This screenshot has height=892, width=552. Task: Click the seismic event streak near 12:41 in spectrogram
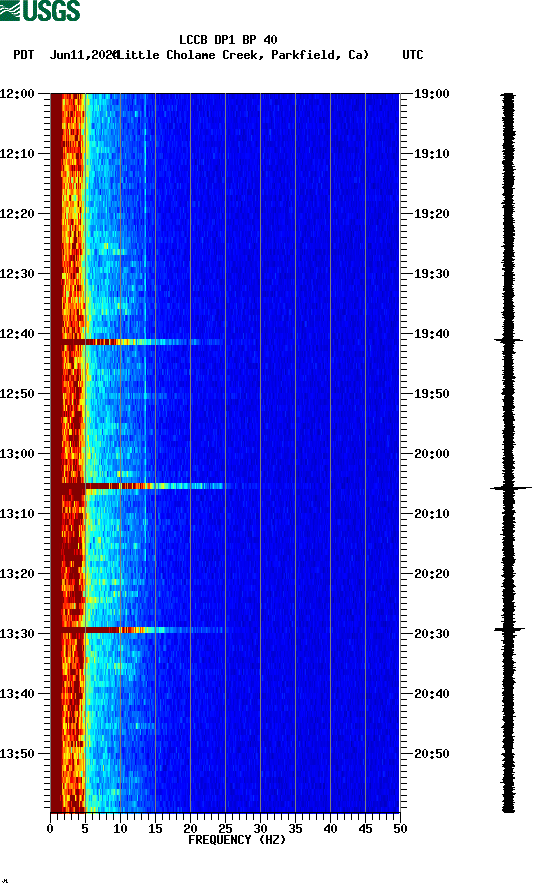137,342
